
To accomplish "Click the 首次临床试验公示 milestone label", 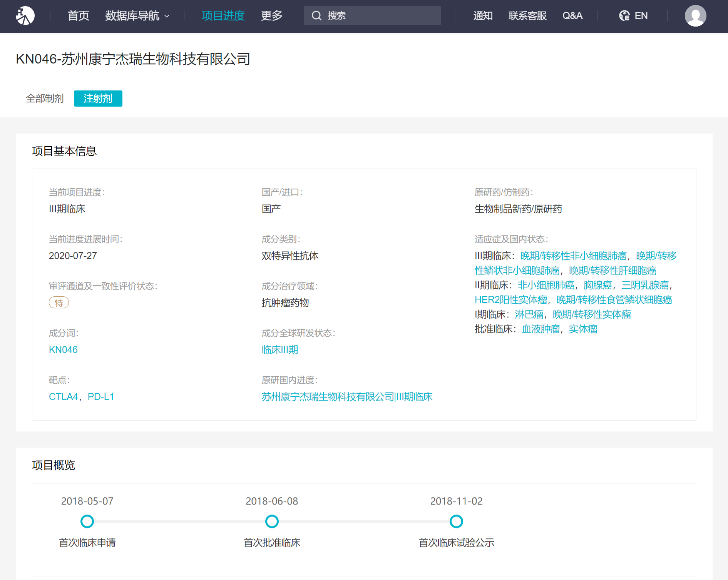I will pos(456,542).
